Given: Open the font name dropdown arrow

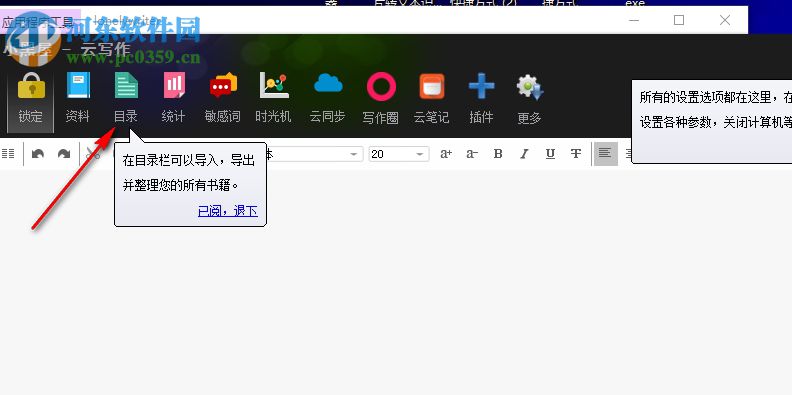Looking at the screenshot, I should [355, 154].
